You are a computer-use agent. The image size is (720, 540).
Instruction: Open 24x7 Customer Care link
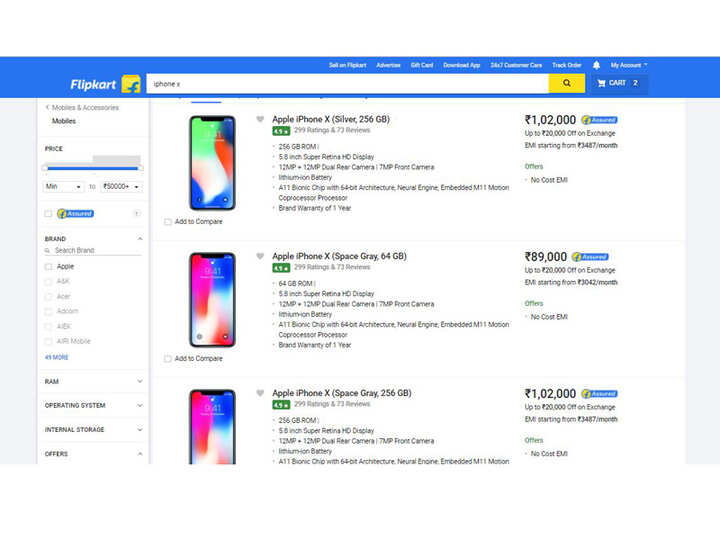click(x=516, y=65)
